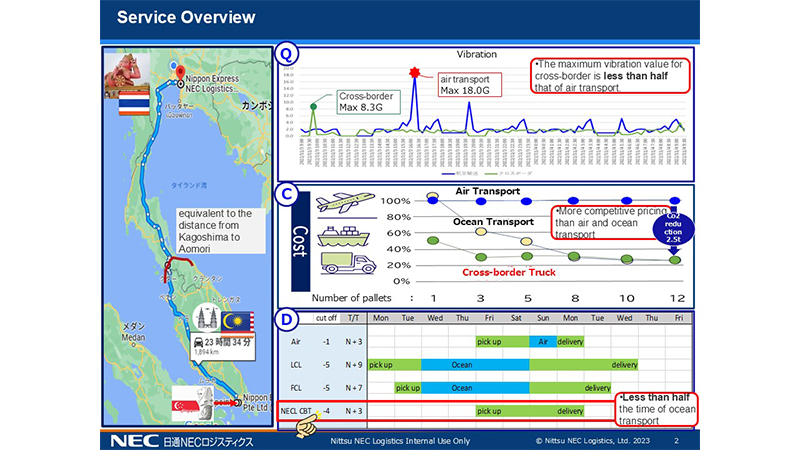The image size is (800, 450).
Task: Click the 60% mark on the cost axis
Action: click(398, 233)
